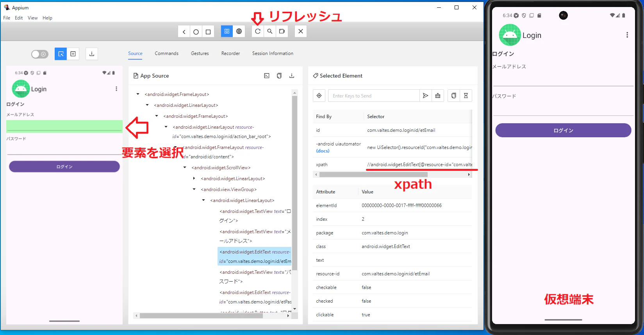Screen dimensions: 644x335
Task: Quit session with the X toolbar icon
Action: 301,31
